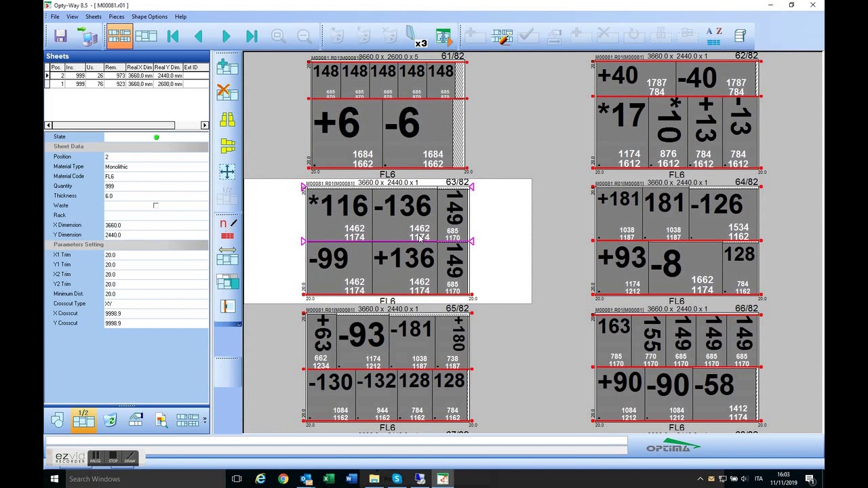The width and height of the screenshot is (868, 488).
Task: Select the sheet layout thumbnail 65/82
Action: point(387,368)
